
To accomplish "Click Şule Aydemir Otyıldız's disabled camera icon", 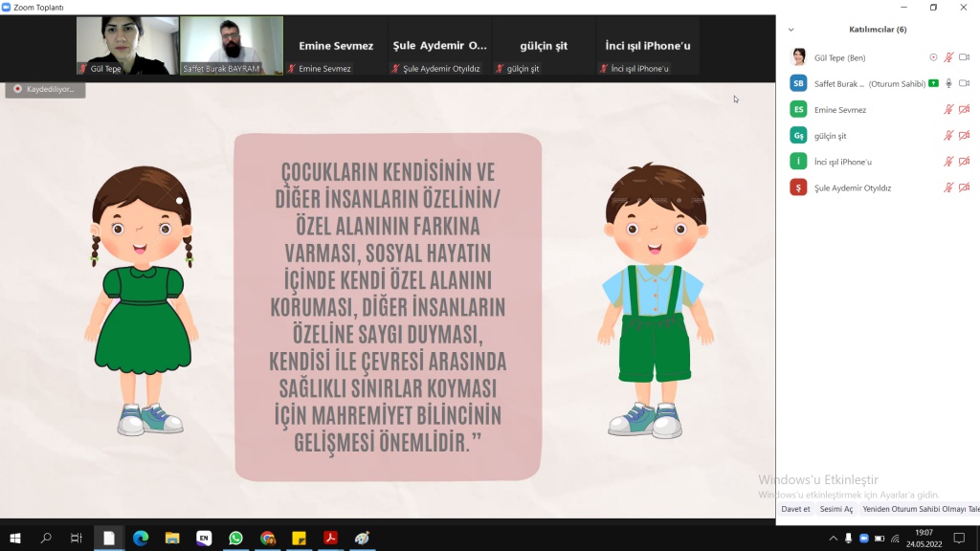I will tap(964, 187).
